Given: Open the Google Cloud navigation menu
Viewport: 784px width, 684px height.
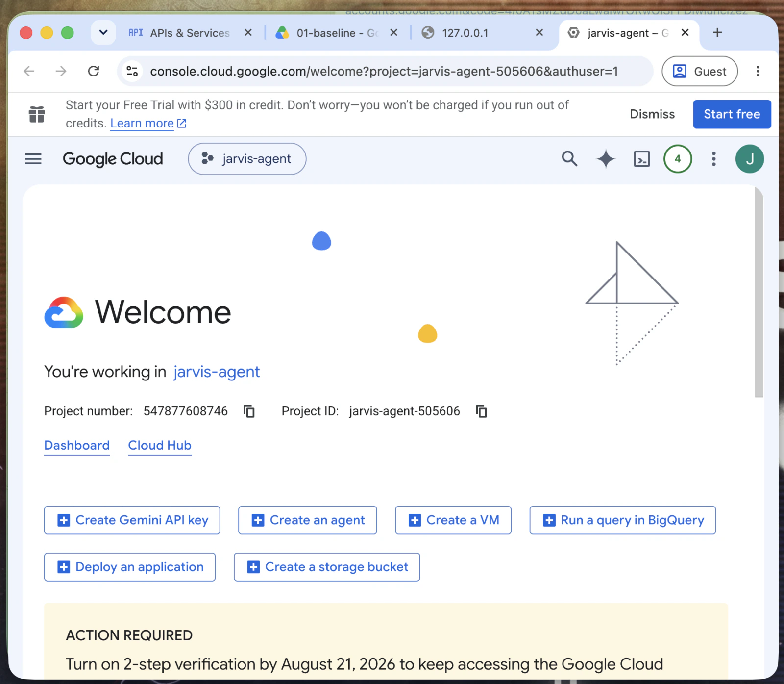Looking at the screenshot, I should (33, 159).
